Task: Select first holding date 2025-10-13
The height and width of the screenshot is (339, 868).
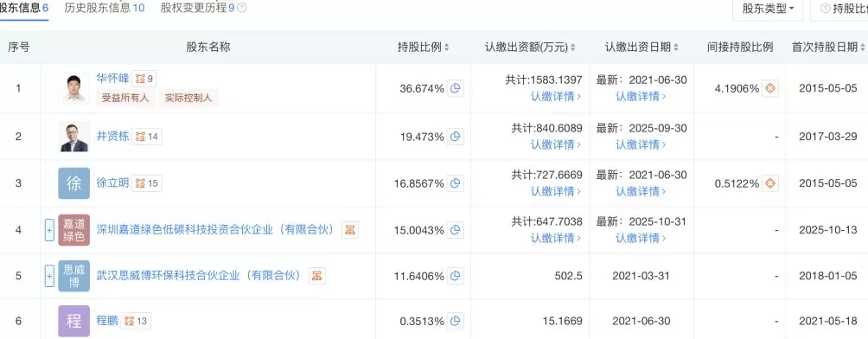Action: (828, 230)
